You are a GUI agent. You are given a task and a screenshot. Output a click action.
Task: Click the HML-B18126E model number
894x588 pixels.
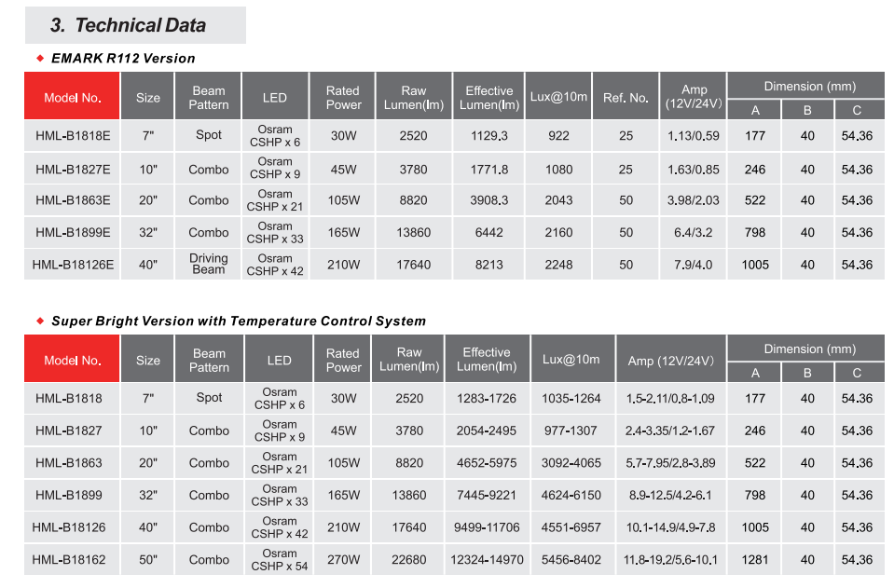point(73,265)
